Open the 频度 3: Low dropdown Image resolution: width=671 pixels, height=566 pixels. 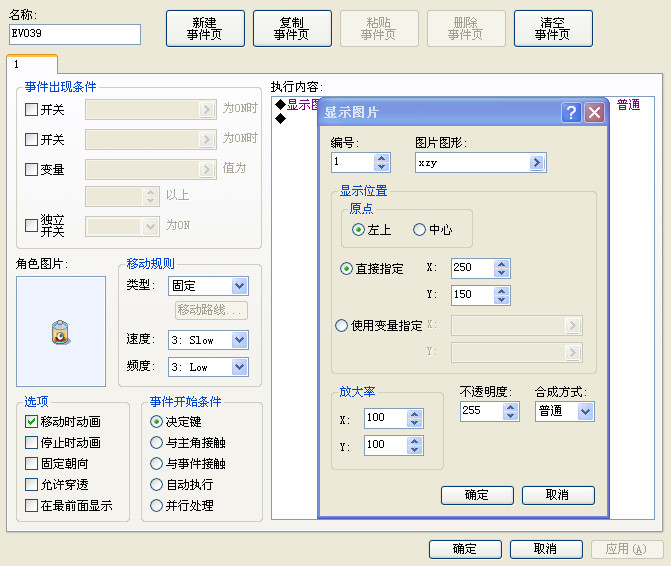(239, 367)
